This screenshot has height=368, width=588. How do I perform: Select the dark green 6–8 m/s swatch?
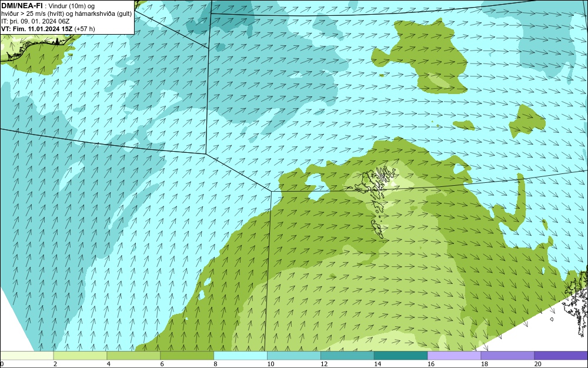187,355
